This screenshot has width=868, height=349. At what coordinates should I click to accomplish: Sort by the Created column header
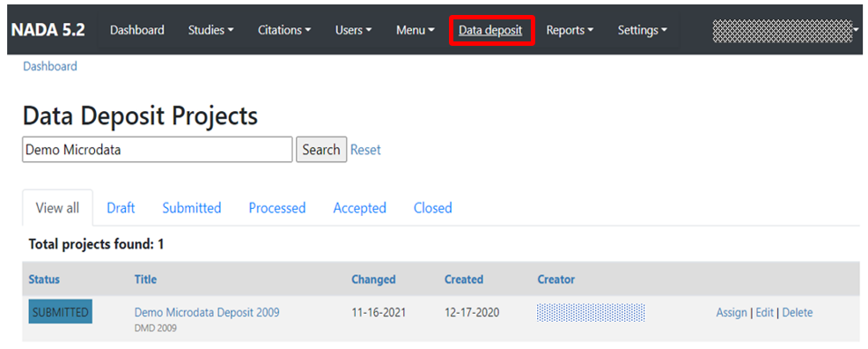click(464, 279)
